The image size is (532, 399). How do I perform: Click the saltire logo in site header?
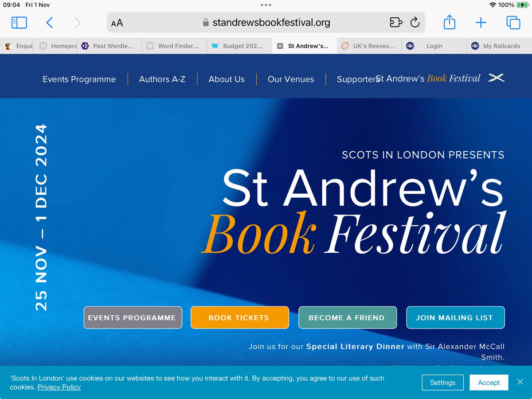(x=496, y=78)
